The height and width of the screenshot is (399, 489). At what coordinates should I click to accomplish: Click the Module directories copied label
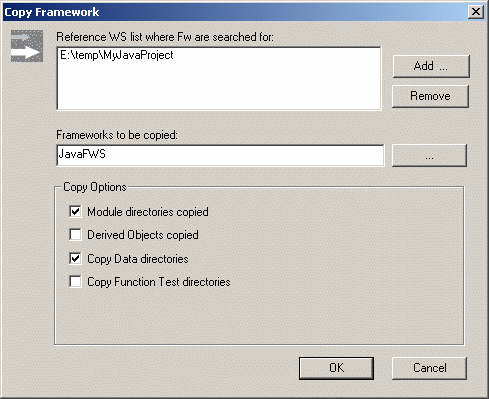coord(148,212)
